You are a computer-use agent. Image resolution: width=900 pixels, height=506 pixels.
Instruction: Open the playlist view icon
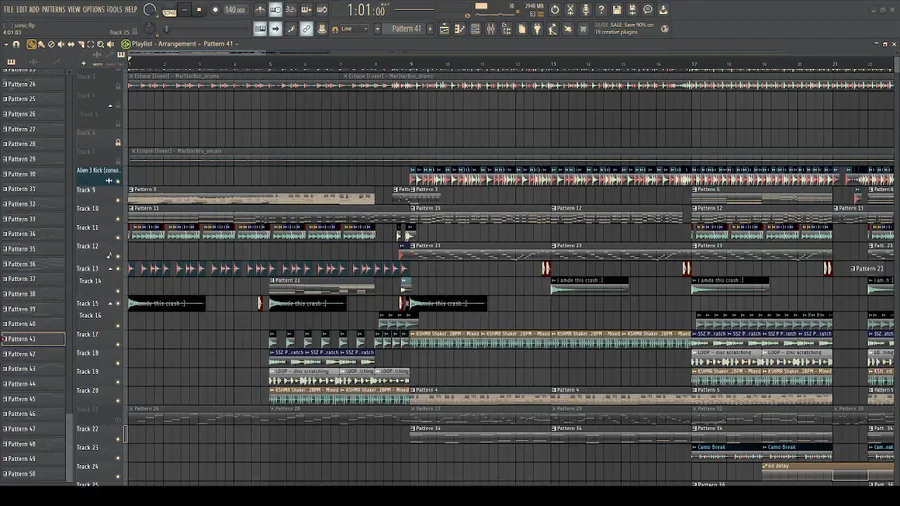(x=444, y=29)
